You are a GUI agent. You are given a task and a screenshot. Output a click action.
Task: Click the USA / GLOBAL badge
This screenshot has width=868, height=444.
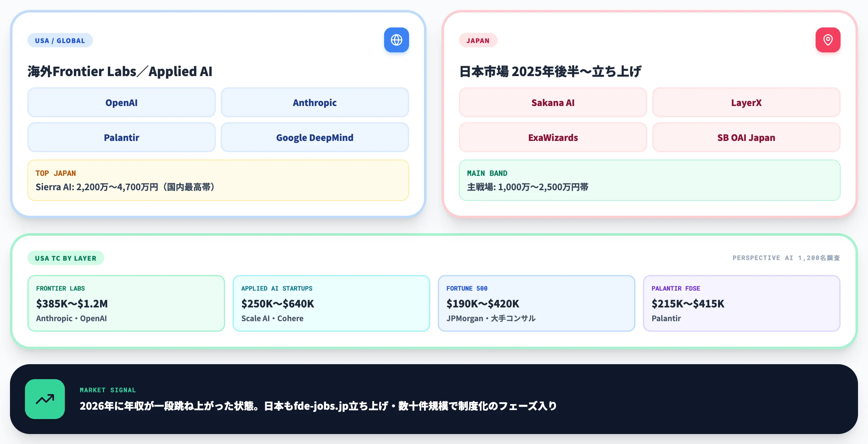coord(60,41)
